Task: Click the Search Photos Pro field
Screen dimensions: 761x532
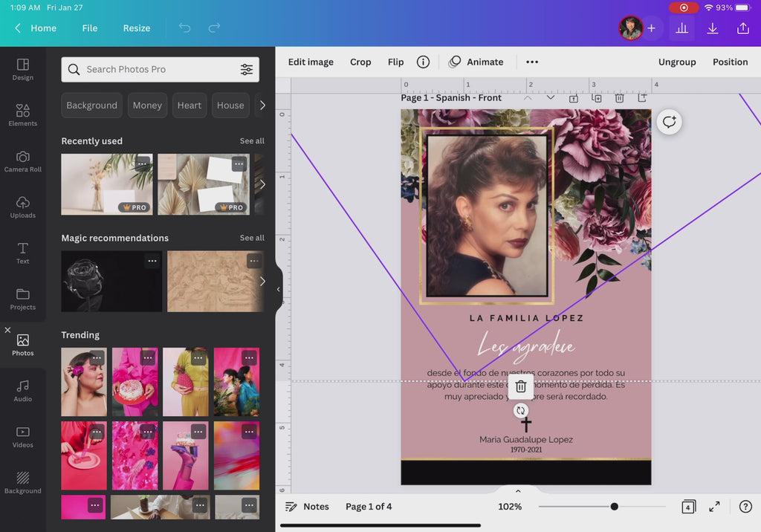Action: 161,69
